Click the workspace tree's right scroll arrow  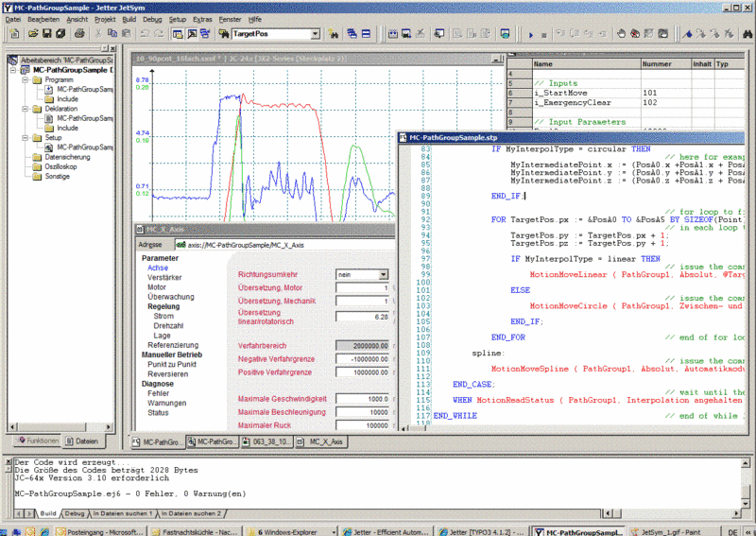(x=108, y=427)
